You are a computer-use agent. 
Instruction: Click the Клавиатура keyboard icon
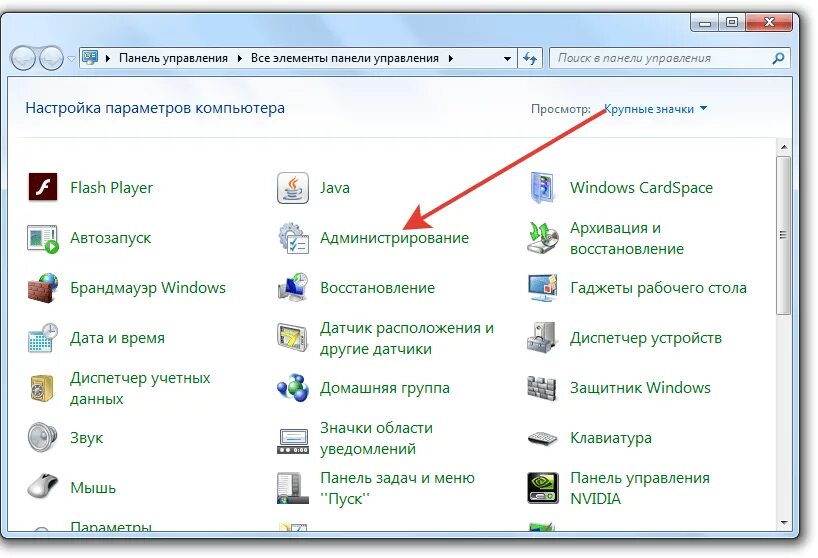point(543,438)
